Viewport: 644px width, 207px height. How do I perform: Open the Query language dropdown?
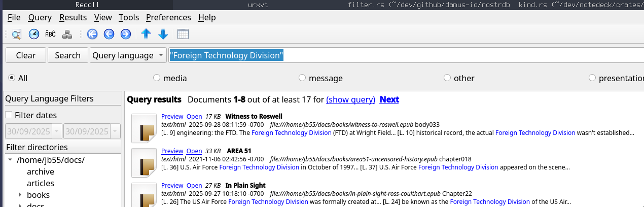[x=128, y=55]
